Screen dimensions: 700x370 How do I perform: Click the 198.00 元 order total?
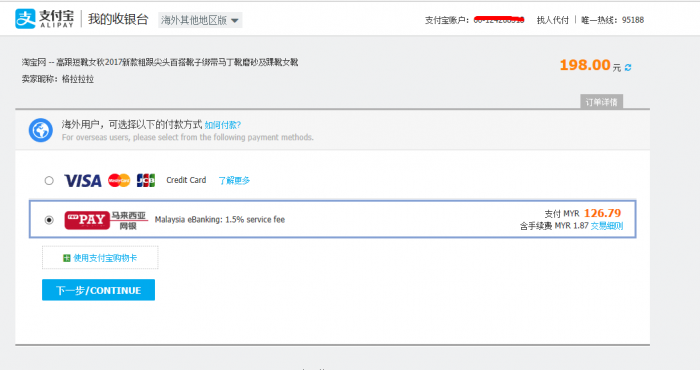point(590,66)
